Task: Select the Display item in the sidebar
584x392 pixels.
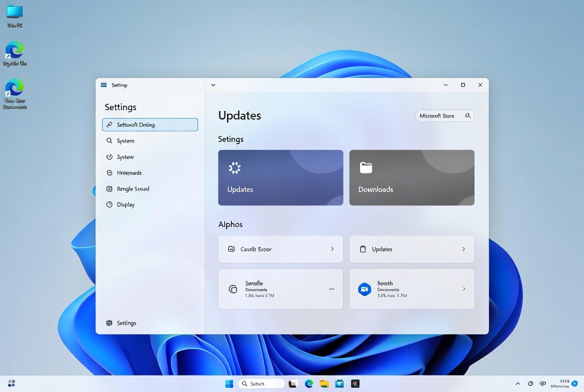Action: coord(125,204)
